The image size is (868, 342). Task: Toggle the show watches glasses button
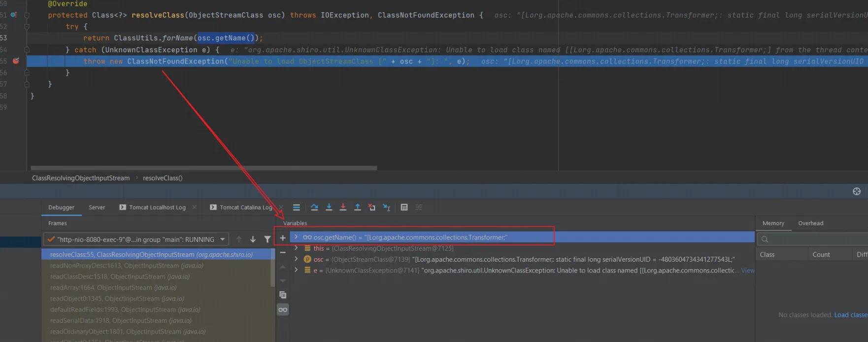pyautogui.click(x=283, y=310)
